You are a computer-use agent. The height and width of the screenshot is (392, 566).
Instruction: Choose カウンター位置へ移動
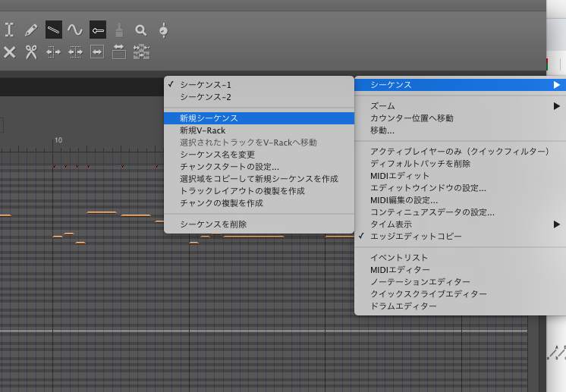point(461,118)
